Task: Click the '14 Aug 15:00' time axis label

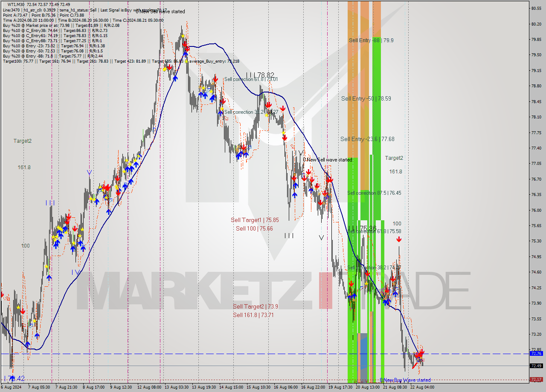Action: click(231, 387)
